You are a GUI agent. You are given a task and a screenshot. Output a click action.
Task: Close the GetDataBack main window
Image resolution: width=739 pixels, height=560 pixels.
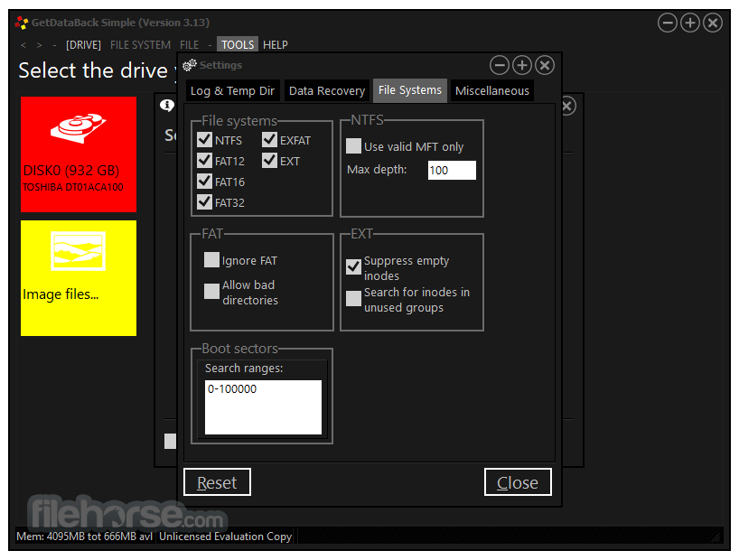click(x=713, y=23)
